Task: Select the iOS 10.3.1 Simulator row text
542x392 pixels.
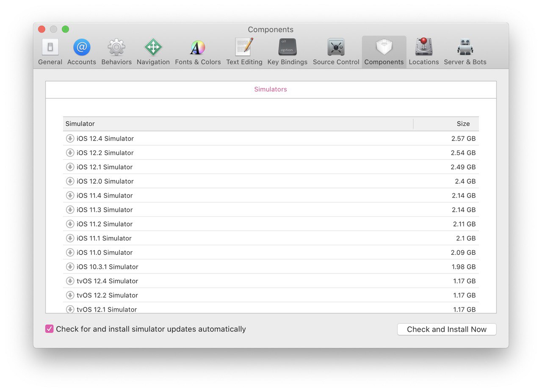Action: coord(108,267)
